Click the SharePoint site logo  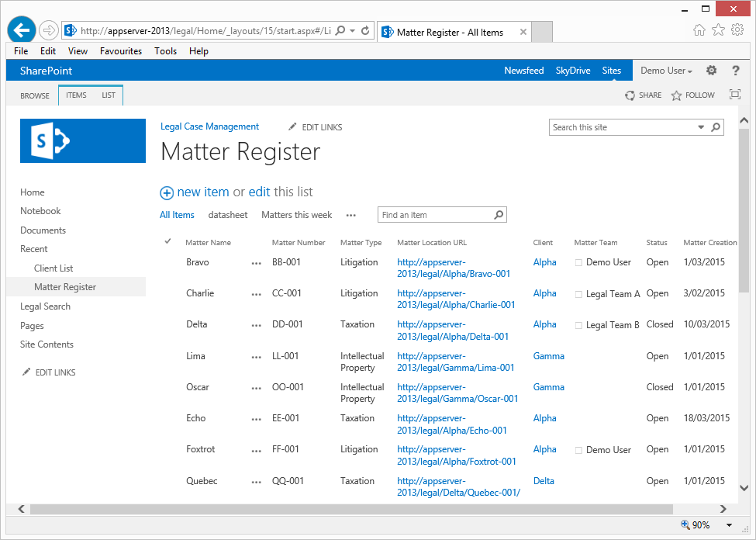83,140
